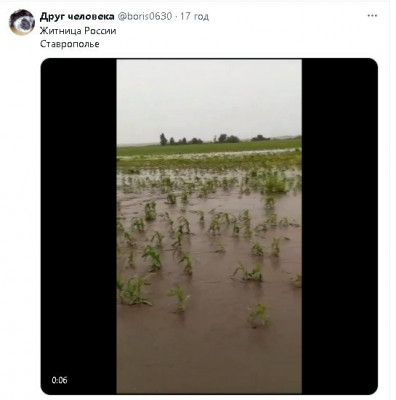Play the flooded field video
This screenshot has width=396, height=400.
[209, 226]
